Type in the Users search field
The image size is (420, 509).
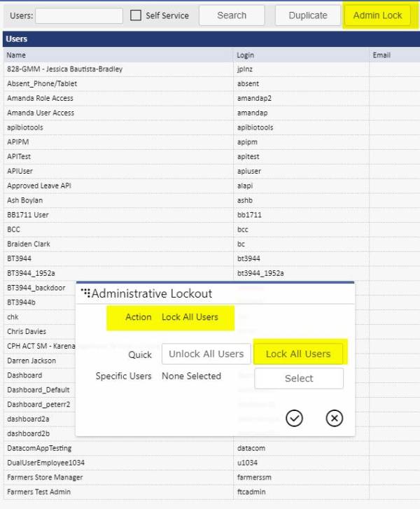(78, 15)
